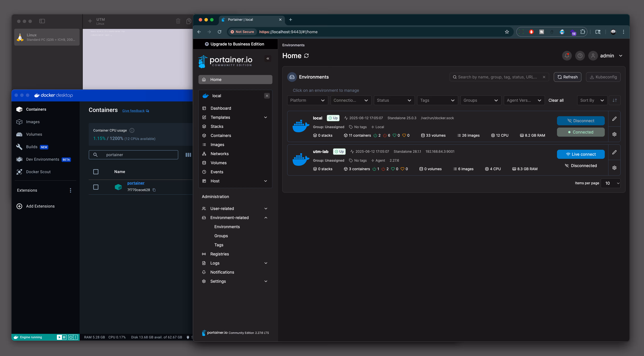Select Portainer | local browser tab
Screen dimensions: 644x356
point(252,20)
